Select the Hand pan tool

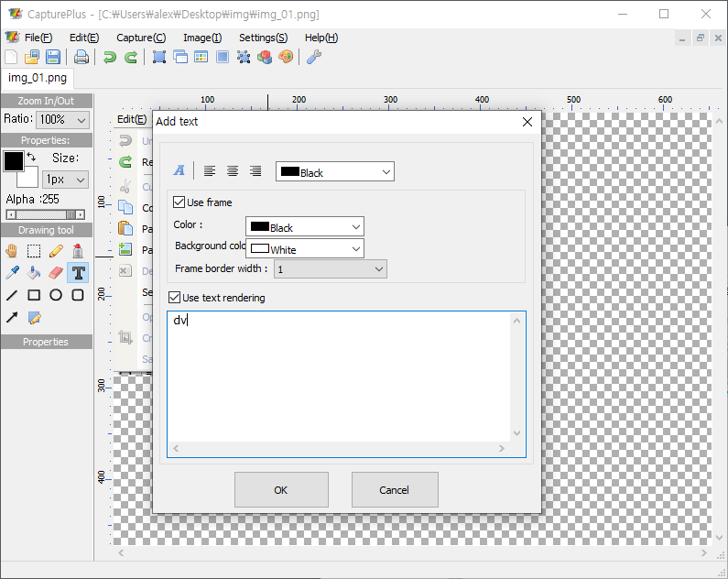pyautogui.click(x=12, y=250)
